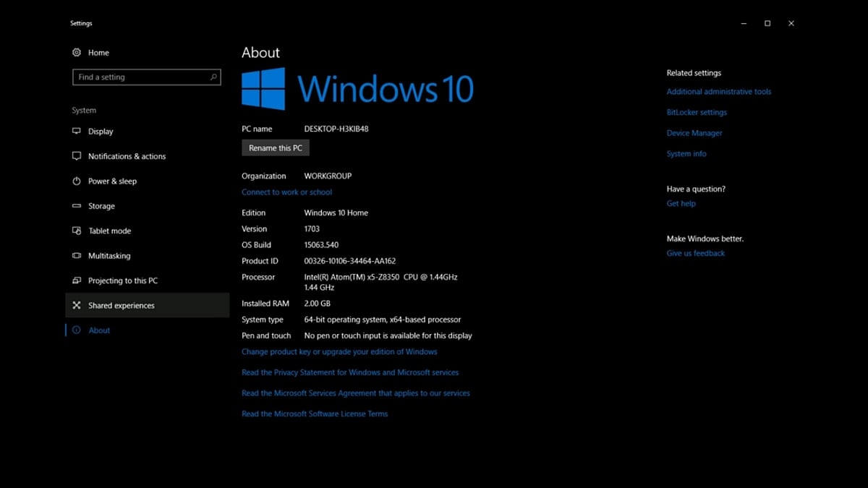This screenshot has width=868, height=488.
Task: Click the Multitasking icon
Action: pyautogui.click(x=77, y=256)
